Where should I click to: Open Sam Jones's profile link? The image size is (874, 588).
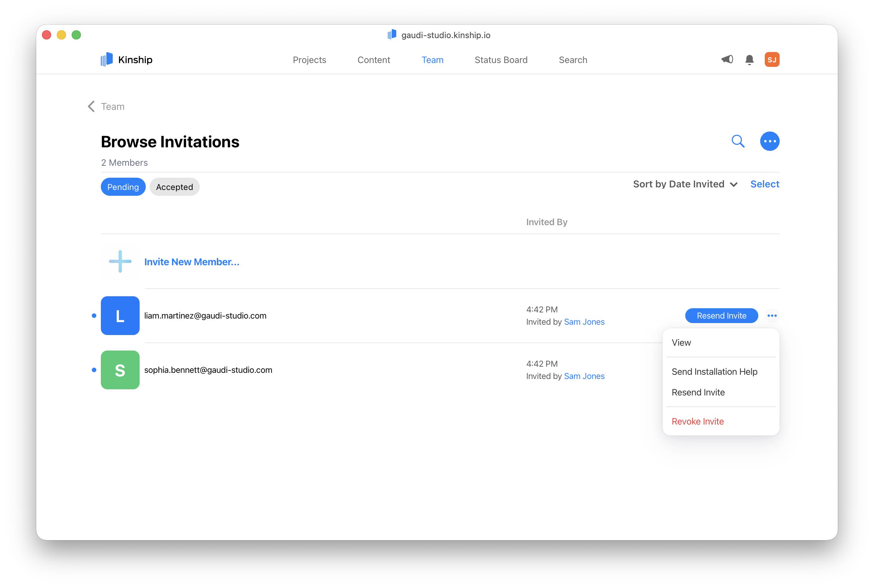click(584, 322)
